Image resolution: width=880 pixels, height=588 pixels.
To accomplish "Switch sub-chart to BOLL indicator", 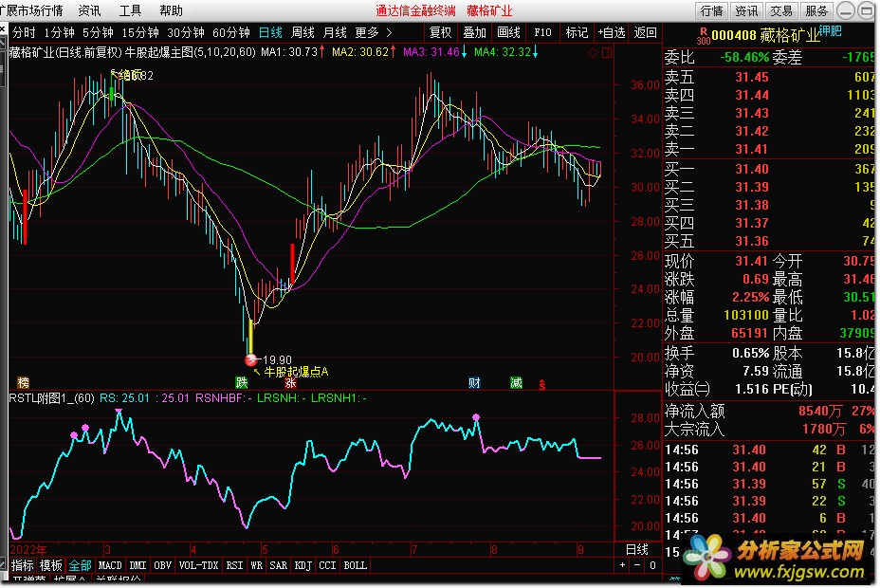I will click(356, 565).
